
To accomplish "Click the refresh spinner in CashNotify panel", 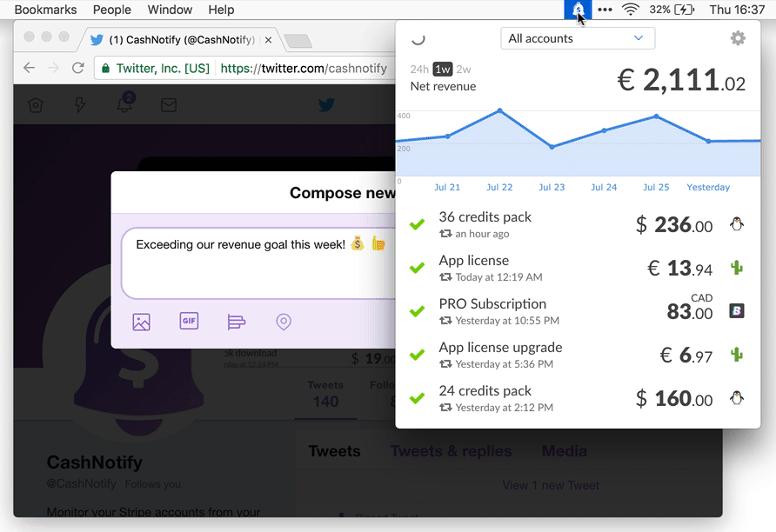I will [418, 38].
